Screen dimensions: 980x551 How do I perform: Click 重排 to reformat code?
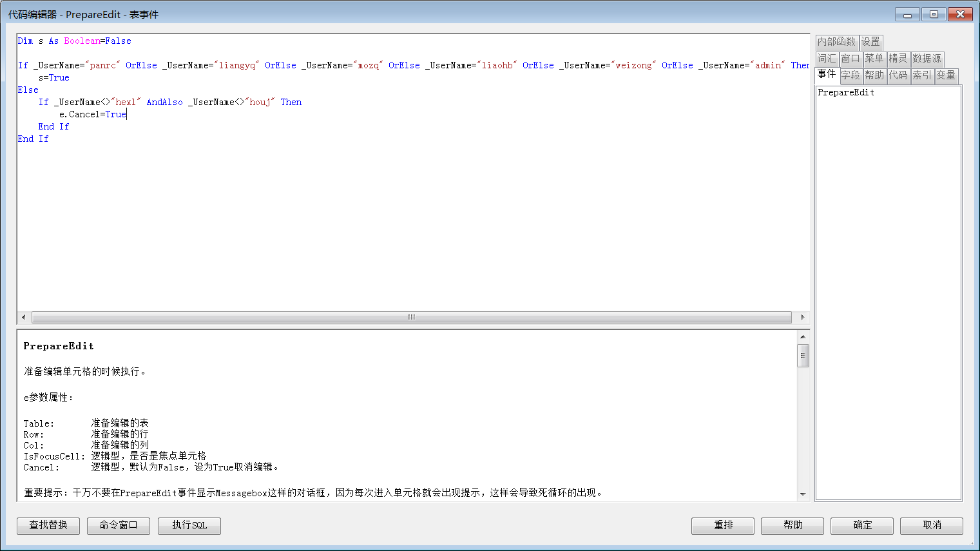coord(723,525)
